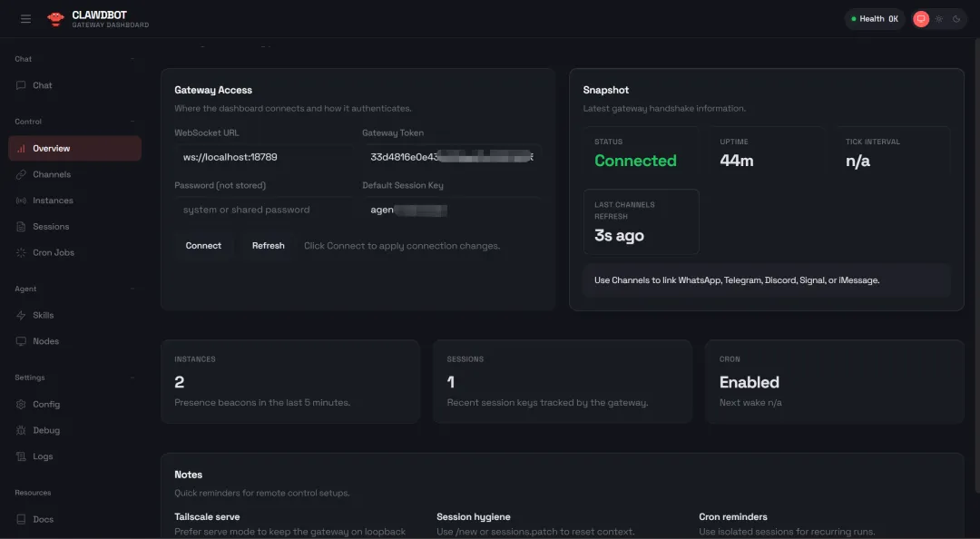Click the Session hygiene note title
Screen dimensions: 980x539
pyautogui.click(x=473, y=517)
